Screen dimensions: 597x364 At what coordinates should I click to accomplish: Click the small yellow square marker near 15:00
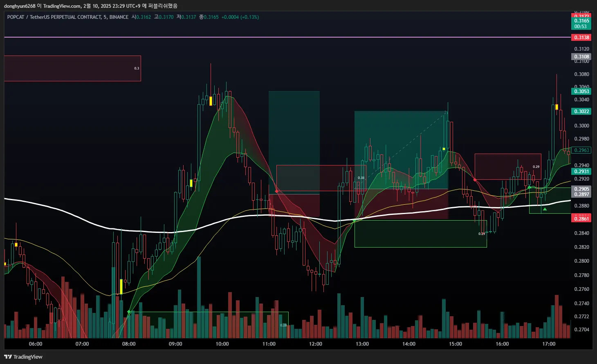tap(444, 149)
